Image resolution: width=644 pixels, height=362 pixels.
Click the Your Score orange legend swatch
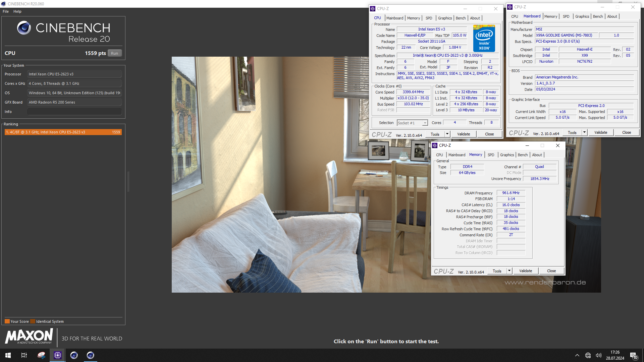(x=7, y=321)
